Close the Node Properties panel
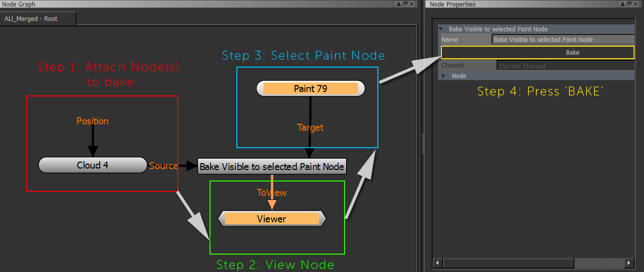This screenshot has width=644, height=272. (637, 4)
